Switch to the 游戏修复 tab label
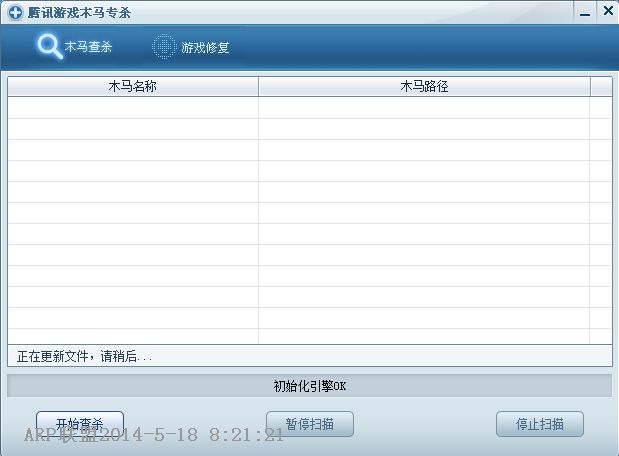Screen dimensions: 619x456 [x=205, y=47]
